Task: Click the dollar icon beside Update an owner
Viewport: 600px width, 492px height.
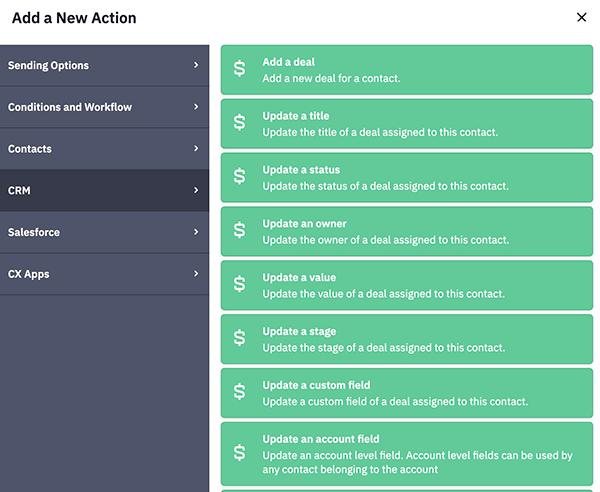Action: 240,230
